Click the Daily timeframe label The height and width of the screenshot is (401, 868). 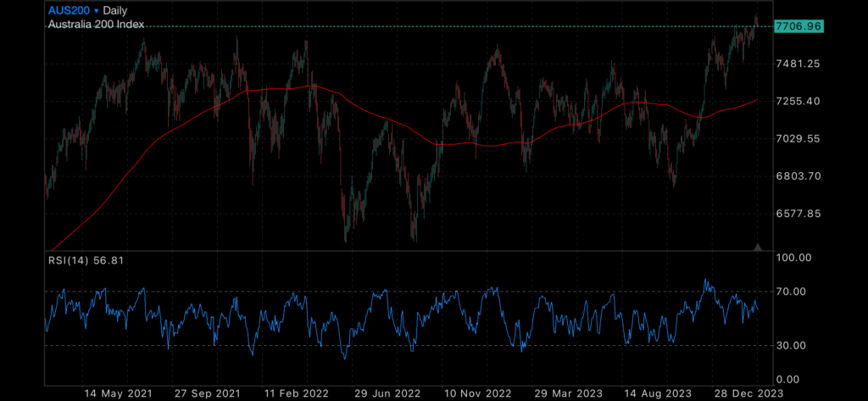click(115, 10)
